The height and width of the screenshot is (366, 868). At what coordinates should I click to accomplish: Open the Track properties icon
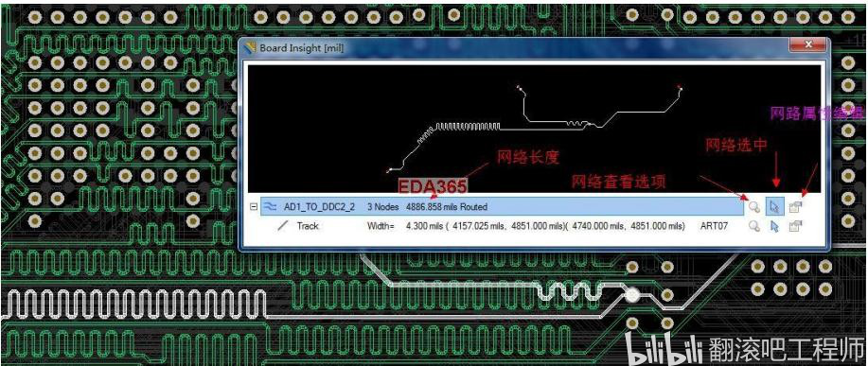pos(795,226)
